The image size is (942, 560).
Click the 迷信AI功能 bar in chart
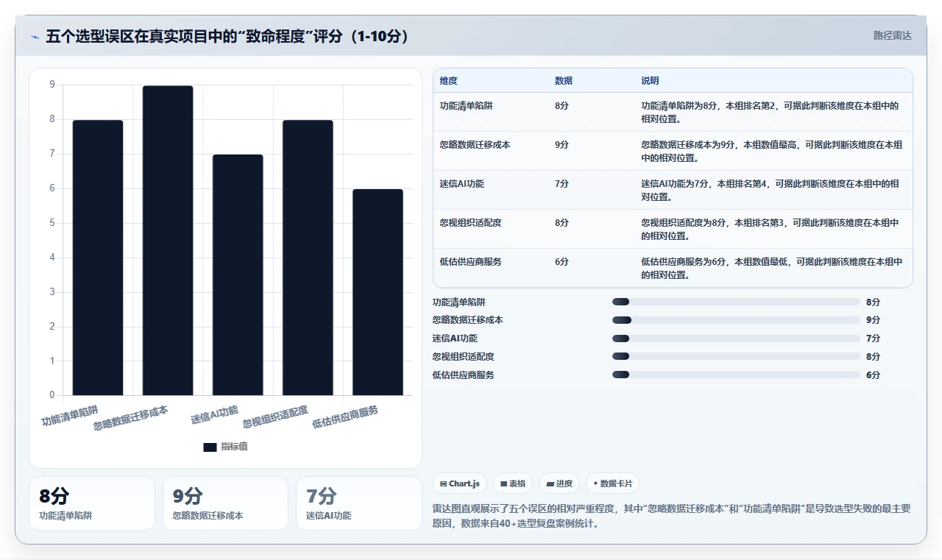click(x=238, y=275)
